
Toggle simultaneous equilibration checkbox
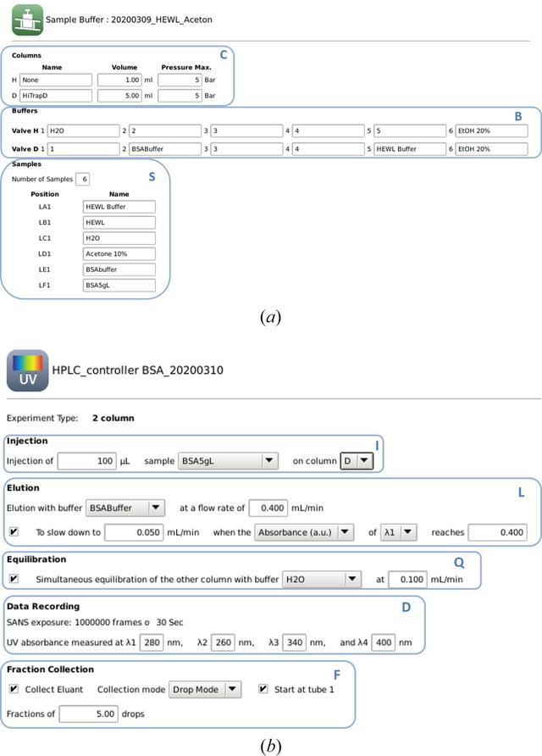pyautogui.click(x=14, y=579)
